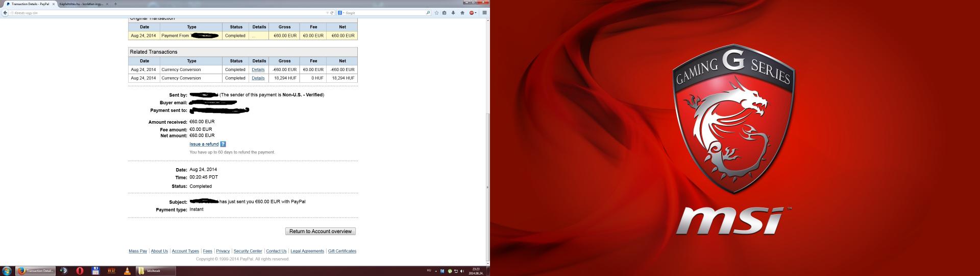Screen dimensions: 980x276
Task: Open the Firefox hamburger menu
Action: pos(484,13)
